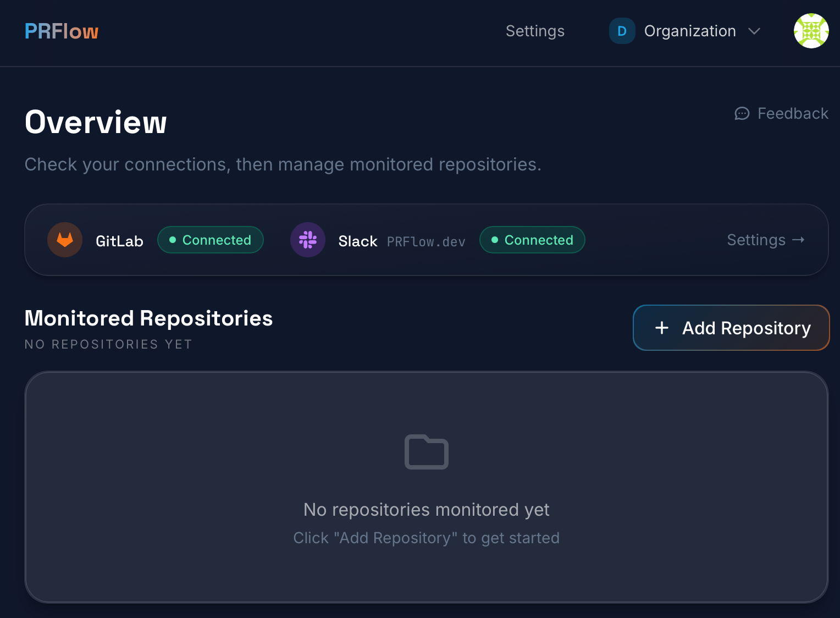Click the plus icon in Add Repository
The image size is (840, 618).
[x=662, y=328]
